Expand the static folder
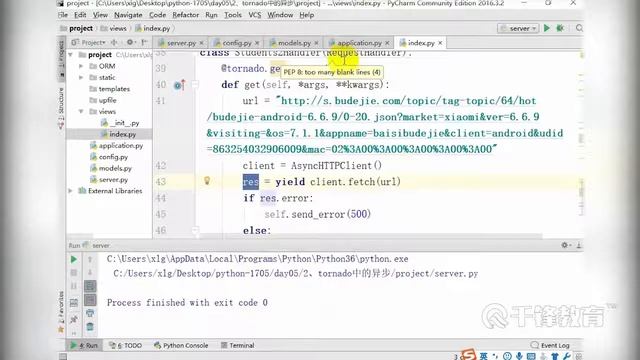The height and width of the screenshot is (360, 640). point(81,77)
